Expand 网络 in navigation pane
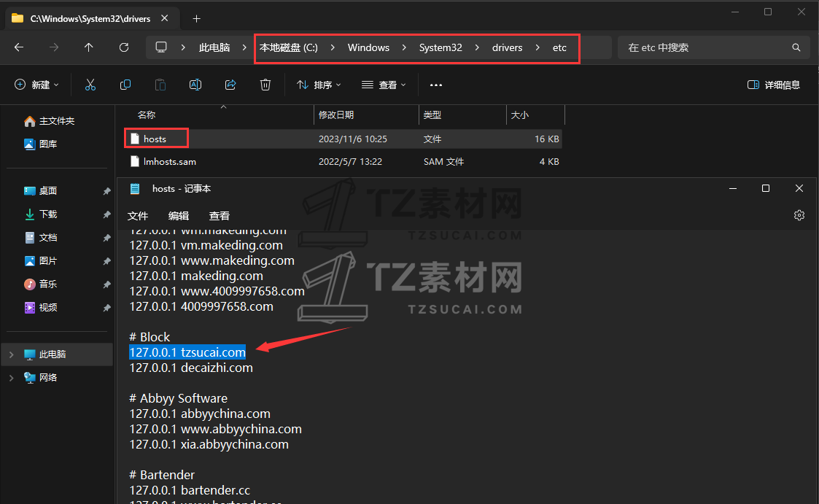This screenshot has height=504, width=819. [x=12, y=378]
